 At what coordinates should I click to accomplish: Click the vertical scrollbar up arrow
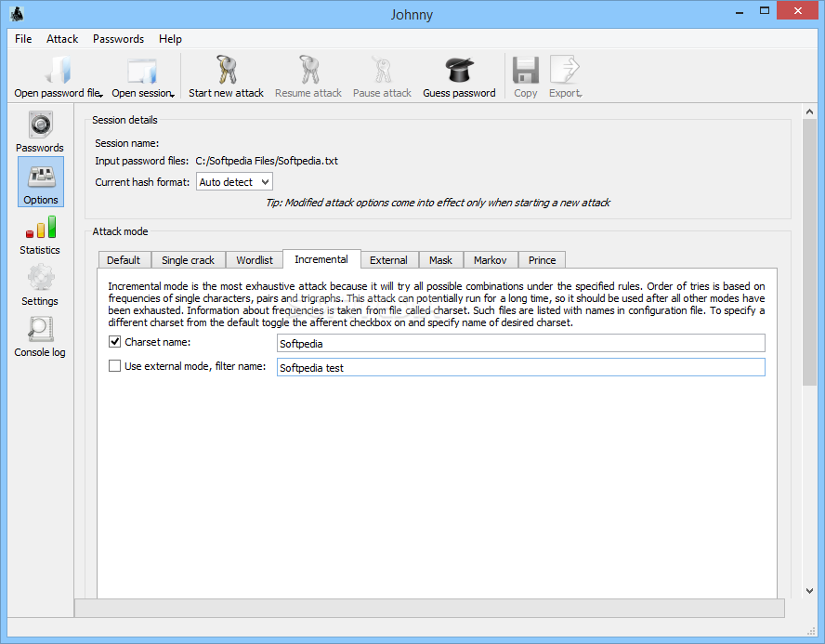(810, 112)
